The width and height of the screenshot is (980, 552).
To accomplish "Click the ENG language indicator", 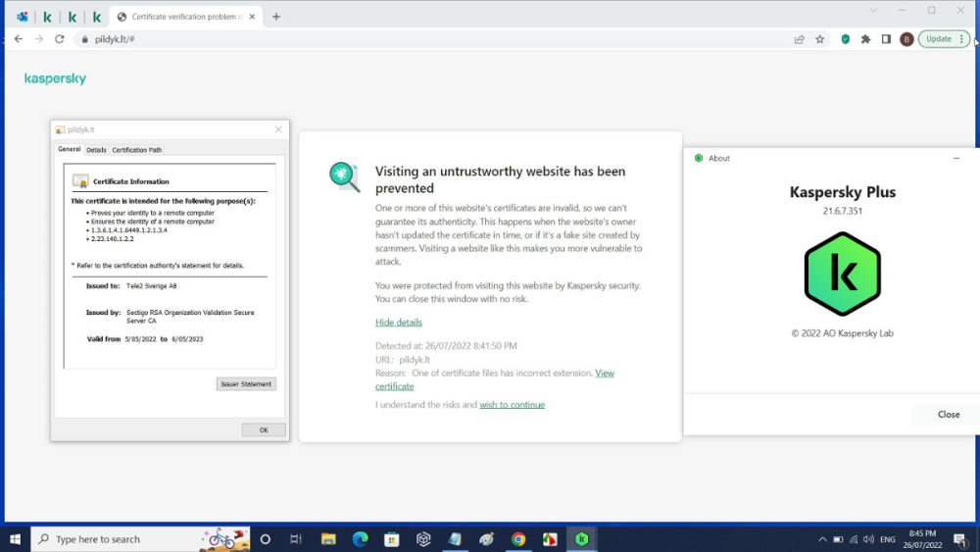I will pyautogui.click(x=888, y=539).
